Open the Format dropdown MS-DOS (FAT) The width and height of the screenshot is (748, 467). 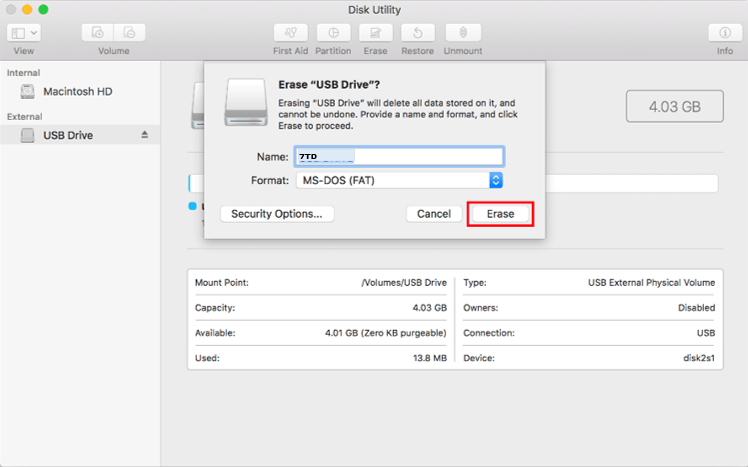coord(399,180)
